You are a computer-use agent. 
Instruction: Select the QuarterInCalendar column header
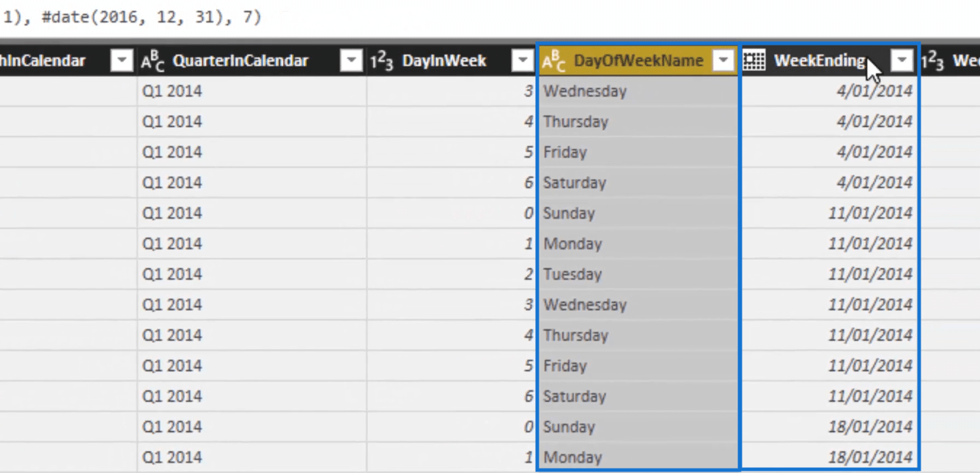[x=251, y=61]
